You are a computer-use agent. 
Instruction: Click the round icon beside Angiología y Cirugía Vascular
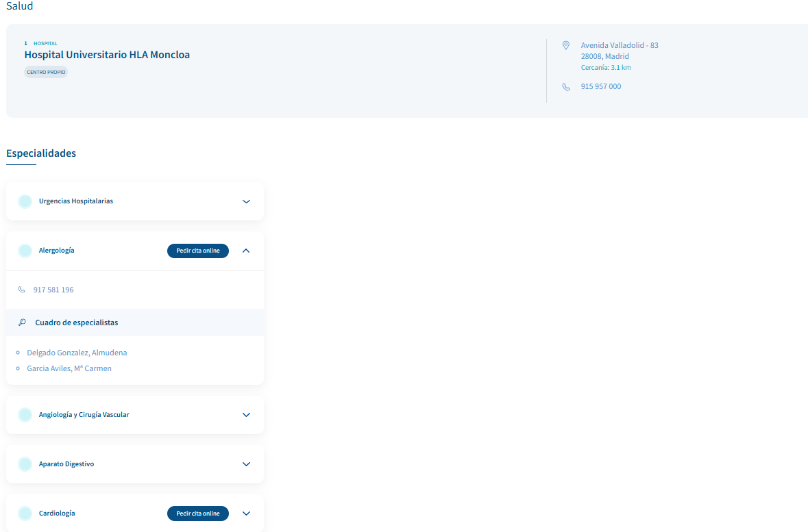25,415
